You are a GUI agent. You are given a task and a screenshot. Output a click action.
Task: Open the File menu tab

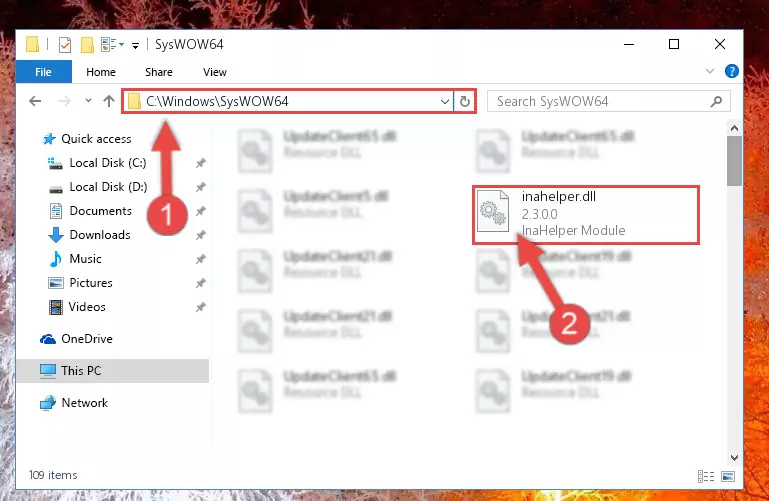[x=44, y=72]
